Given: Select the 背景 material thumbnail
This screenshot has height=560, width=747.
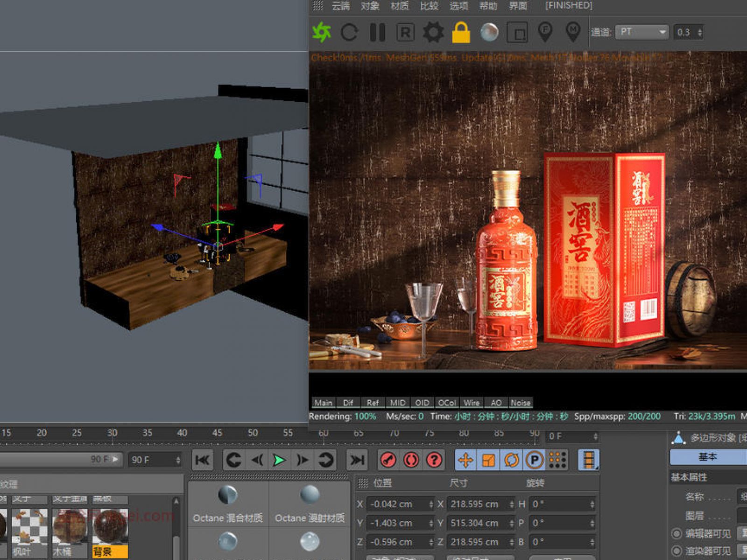Looking at the screenshot, I should (x=110, y=532).
